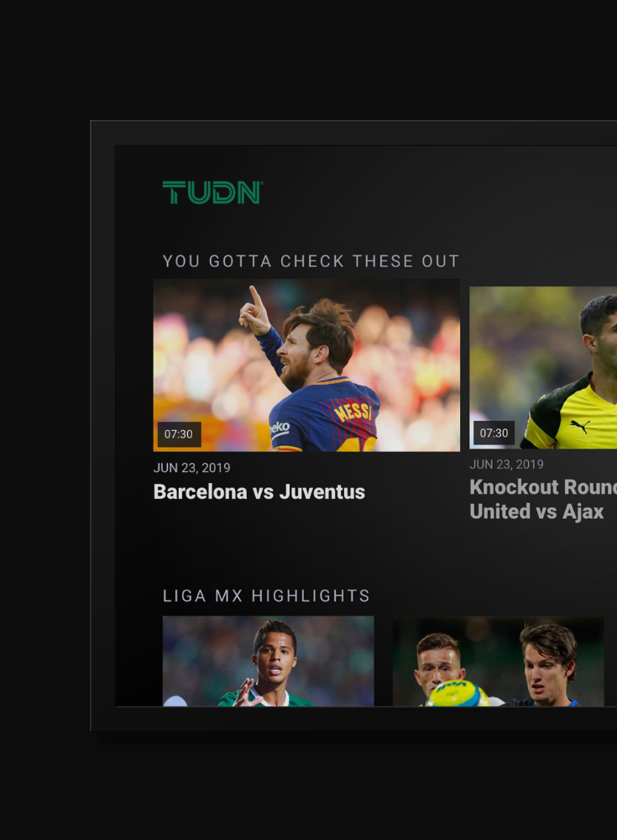Click the JUN 23, 2019 date under Knockout video
The image size is (617, 840).
[x=507, y=464]
